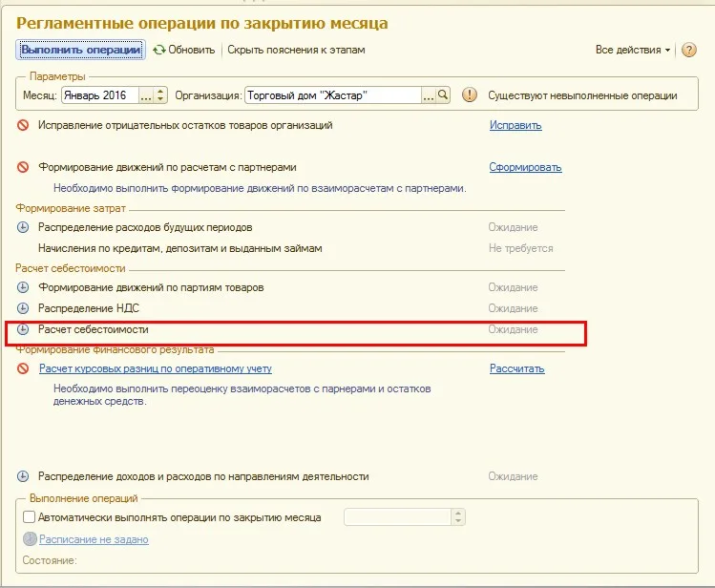Enable 'Автоматически выполнять операции по закрытию месяца' checkbox

(29, 517)
